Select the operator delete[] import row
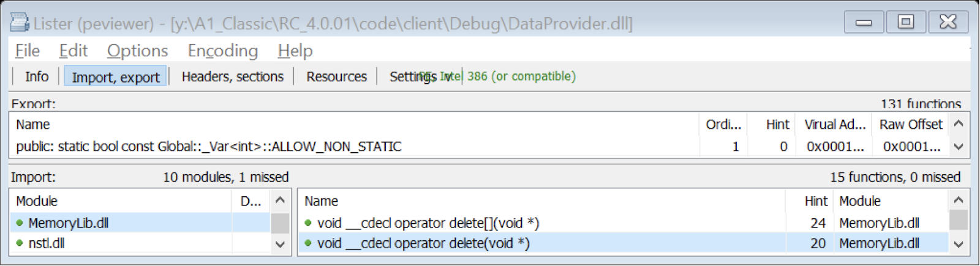This screenshot has width=980, height=266. 428,223
